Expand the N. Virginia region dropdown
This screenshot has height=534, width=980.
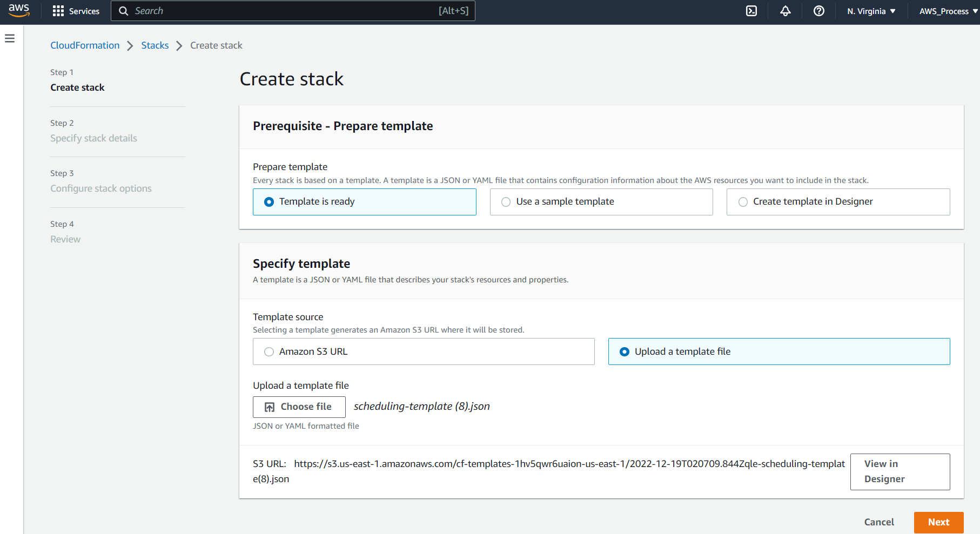(871, 11)
